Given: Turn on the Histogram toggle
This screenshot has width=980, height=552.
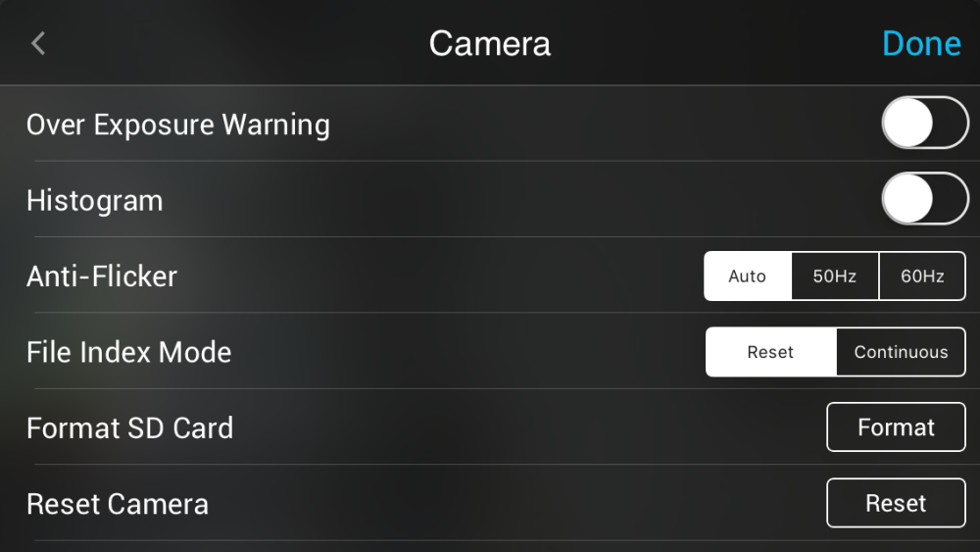Looking at the screenshot, I should tap(925, 199).
